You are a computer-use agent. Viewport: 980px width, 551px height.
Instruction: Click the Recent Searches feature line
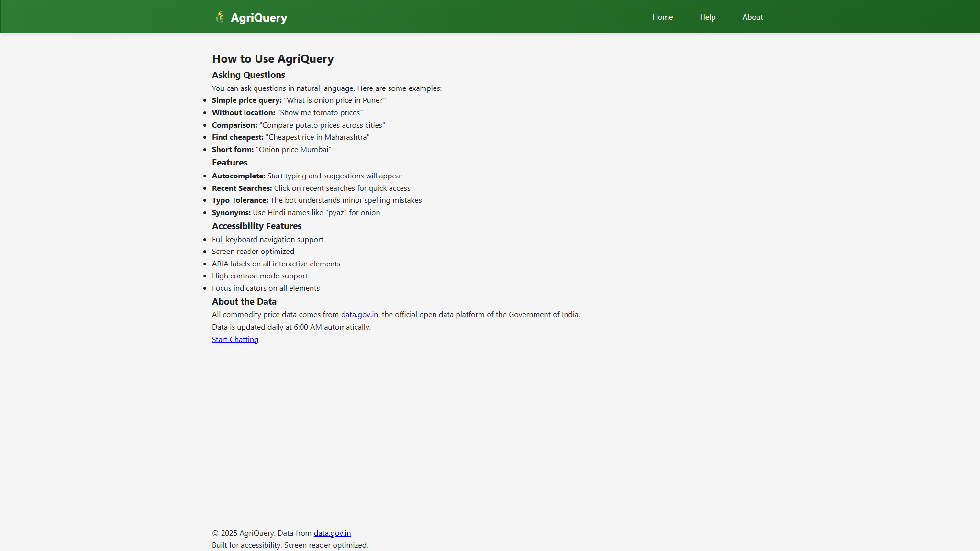[x=311, y=188]
